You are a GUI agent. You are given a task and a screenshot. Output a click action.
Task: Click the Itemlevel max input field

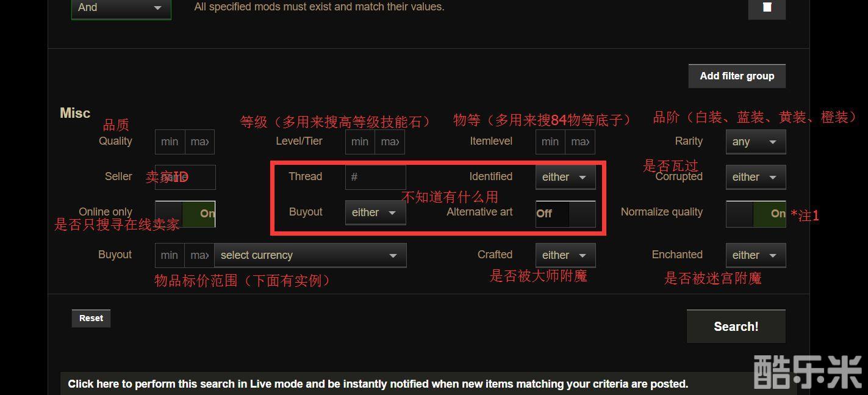pos(580,142)
